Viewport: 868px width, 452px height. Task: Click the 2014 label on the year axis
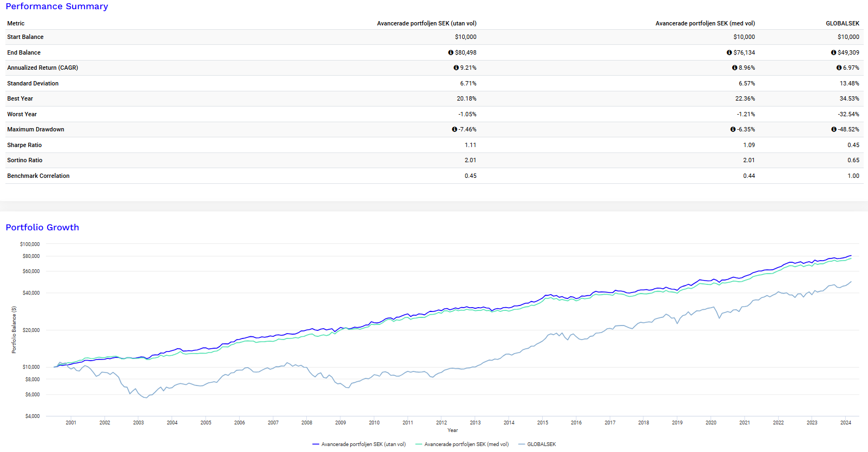click(509, 423)
